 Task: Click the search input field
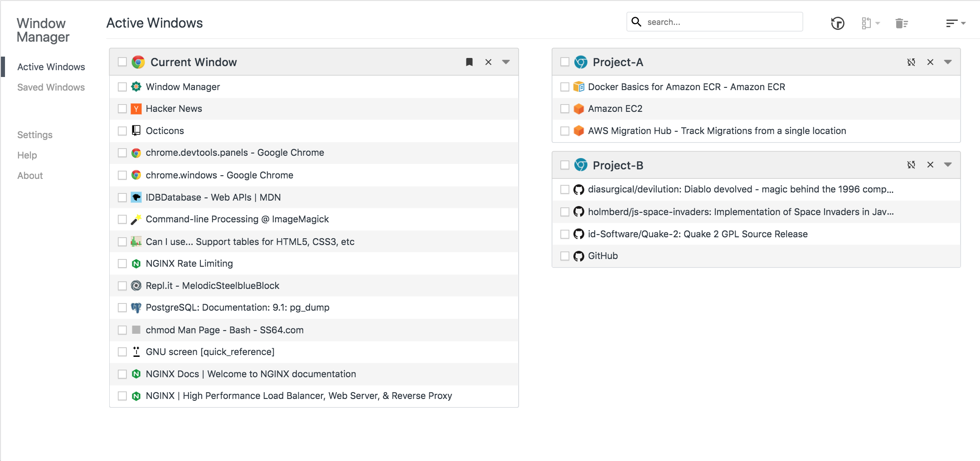click(x=715, y=22)
